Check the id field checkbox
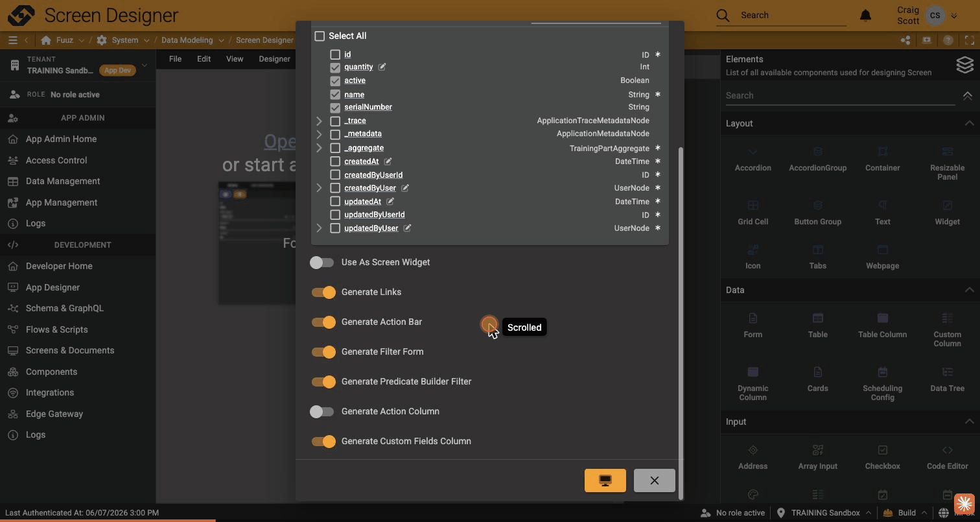 (335, 54)
